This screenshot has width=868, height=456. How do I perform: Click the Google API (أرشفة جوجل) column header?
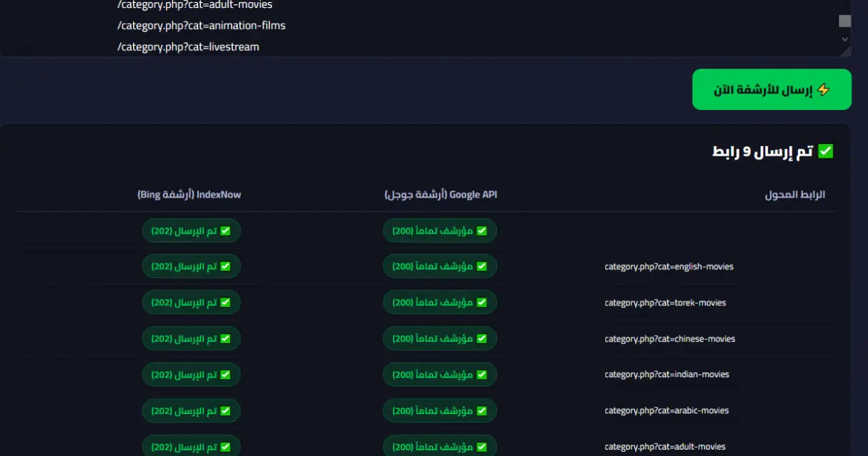click(441, 195)
